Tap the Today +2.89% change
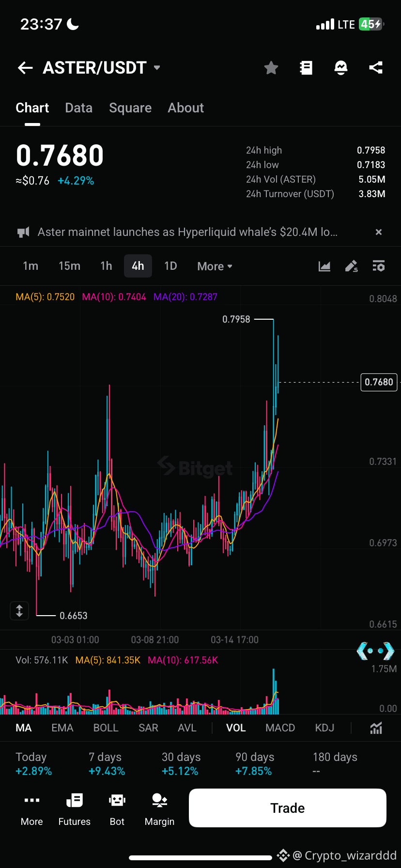 coord(33,764)
